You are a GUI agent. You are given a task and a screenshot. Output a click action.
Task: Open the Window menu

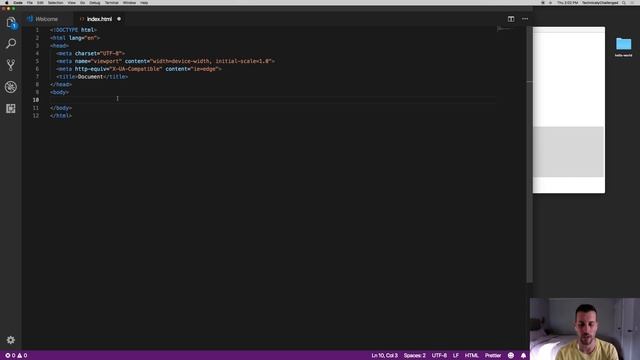tap(129, 2)
